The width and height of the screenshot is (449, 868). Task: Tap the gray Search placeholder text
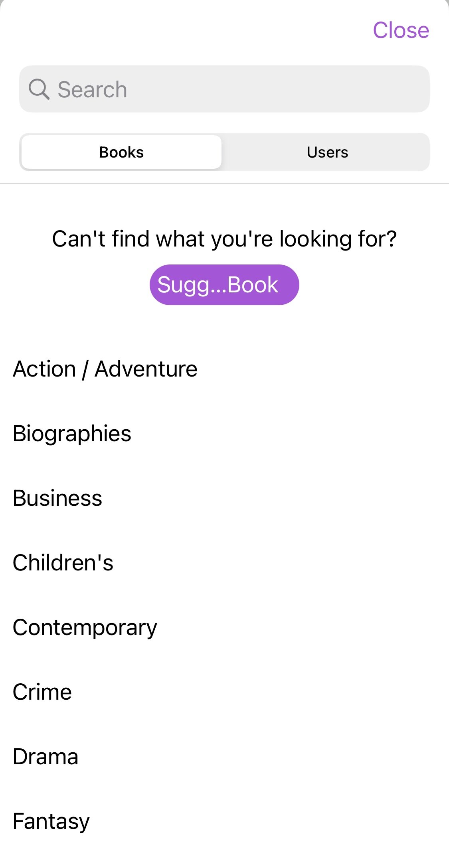tap(92, 89)
